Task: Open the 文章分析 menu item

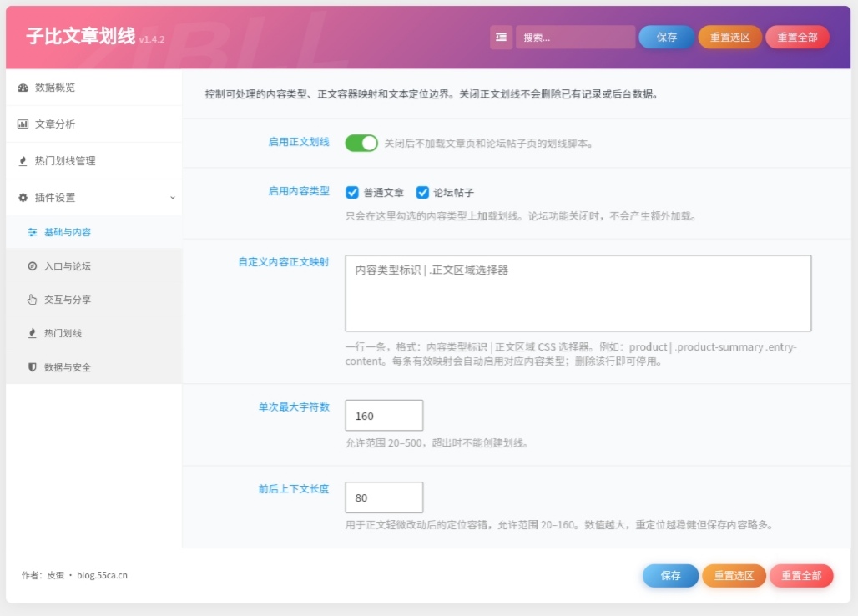Action: click(94, 124)
